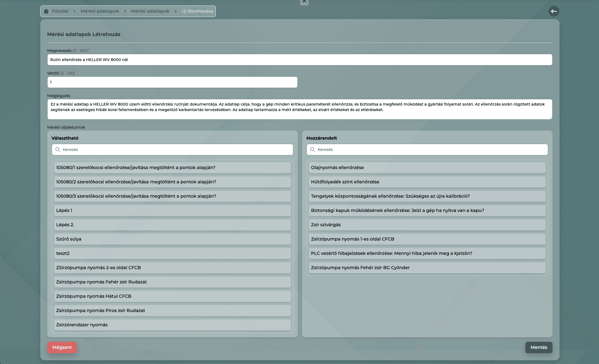Screen dimensions: 599x364
Task: Focus the Megnevezés input field
Action: pos(300,60)
